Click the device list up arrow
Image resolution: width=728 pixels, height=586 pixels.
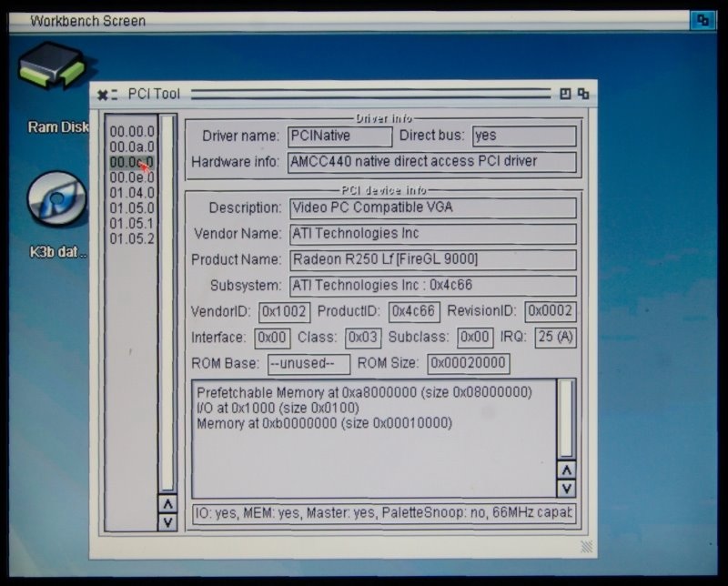167,504
